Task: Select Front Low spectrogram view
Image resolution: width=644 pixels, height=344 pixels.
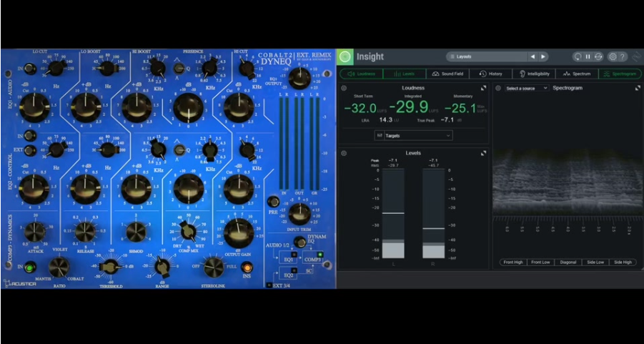Action: (x=540, y=262)
